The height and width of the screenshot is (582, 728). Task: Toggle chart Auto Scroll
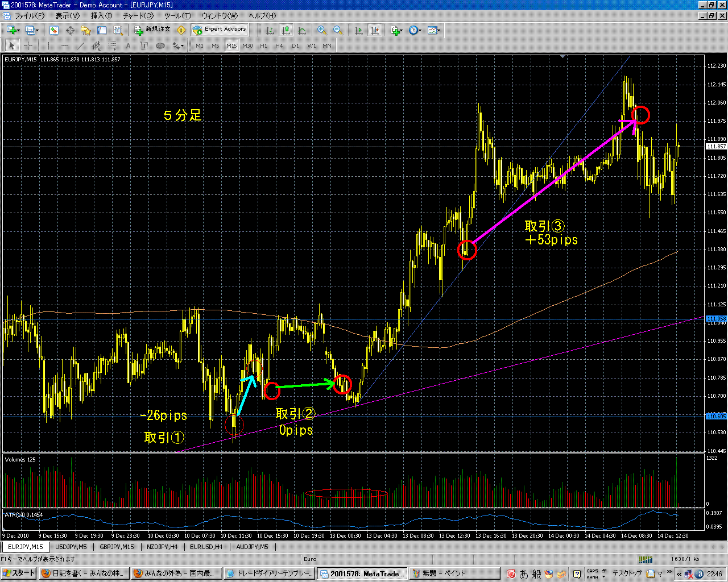click(x=359, y=30)
